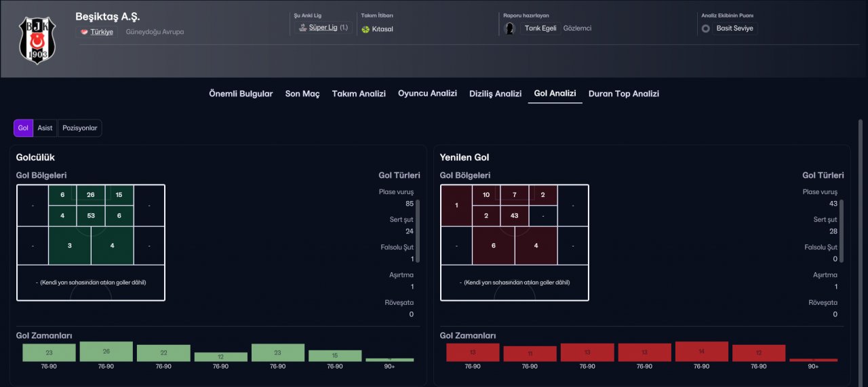Open the Süper Lig link
Screen dimensions: 868x387
point(323,28)
